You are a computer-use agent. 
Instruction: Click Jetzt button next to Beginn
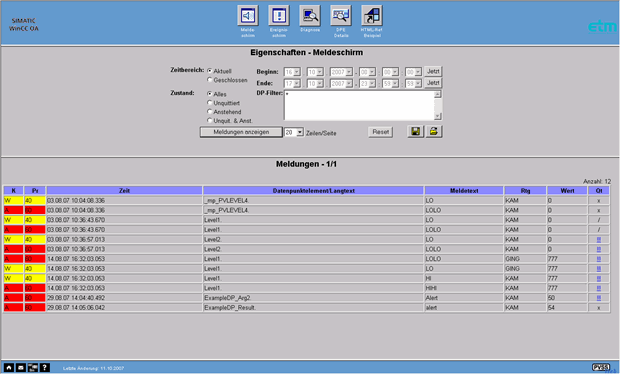pyautogui.click(x=433, y=72)
